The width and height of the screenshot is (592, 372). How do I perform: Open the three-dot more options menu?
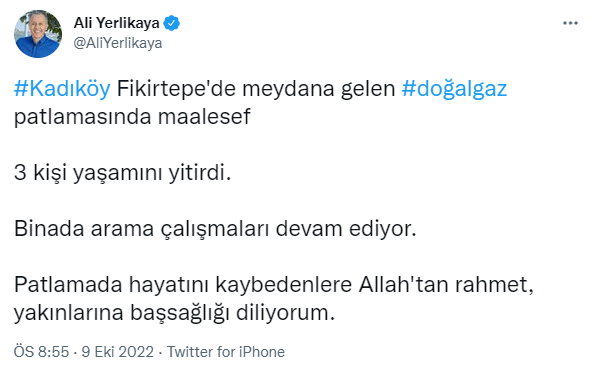point(570,23)
